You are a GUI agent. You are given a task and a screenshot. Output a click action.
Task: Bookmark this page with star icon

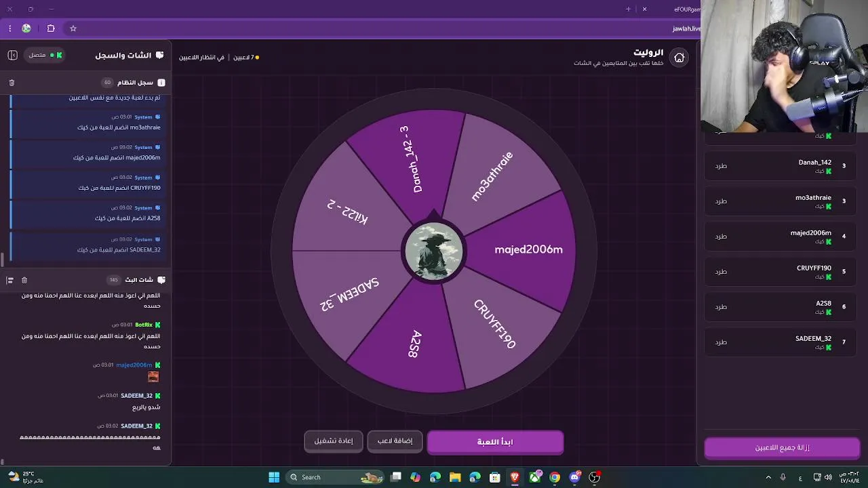(x=73, y=28)
